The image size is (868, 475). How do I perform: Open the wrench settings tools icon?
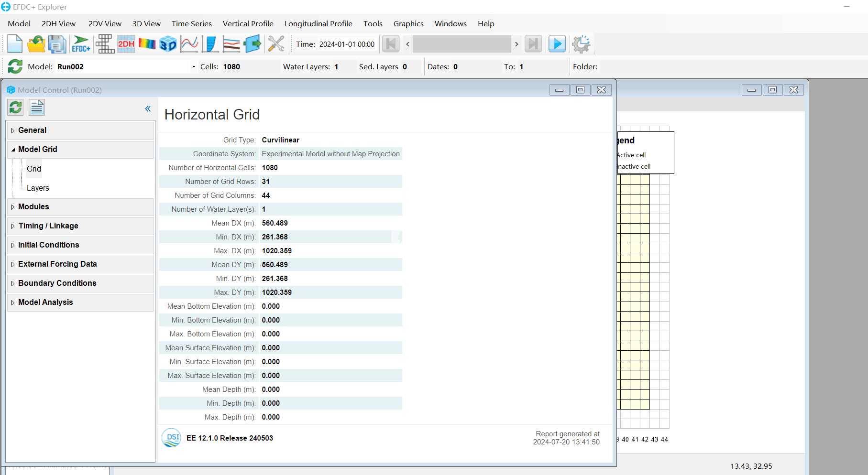pyautogui.click(x=276, y=44)
